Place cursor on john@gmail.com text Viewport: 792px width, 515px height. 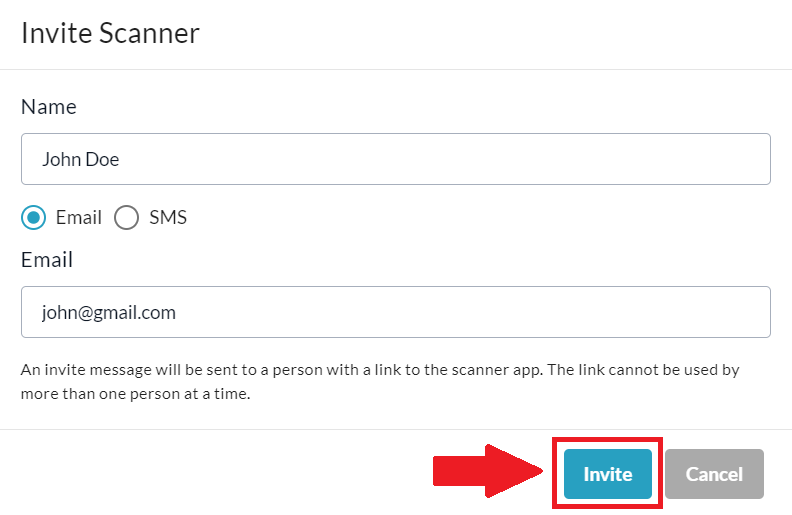109,312
